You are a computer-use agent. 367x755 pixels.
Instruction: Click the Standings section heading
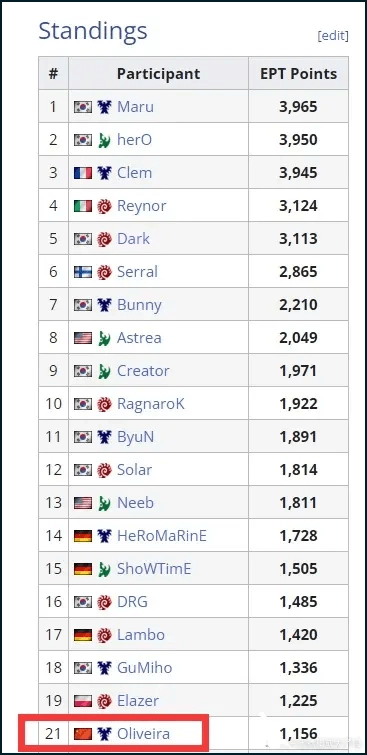[x=92, y=31]
